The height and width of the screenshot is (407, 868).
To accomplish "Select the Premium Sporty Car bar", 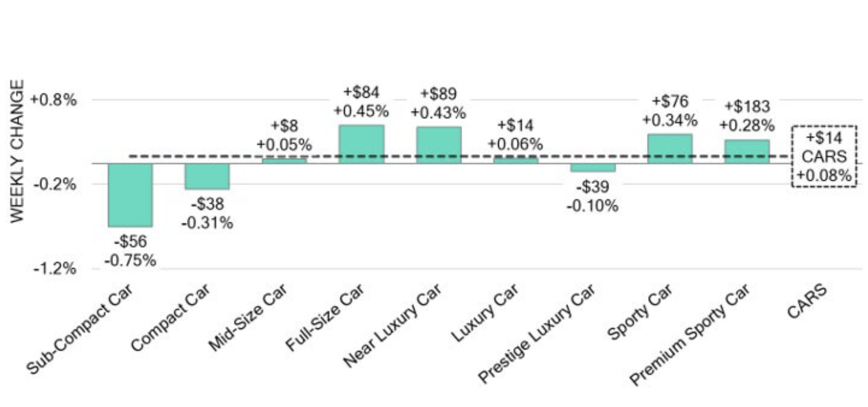I will click(x=747, y=151).
